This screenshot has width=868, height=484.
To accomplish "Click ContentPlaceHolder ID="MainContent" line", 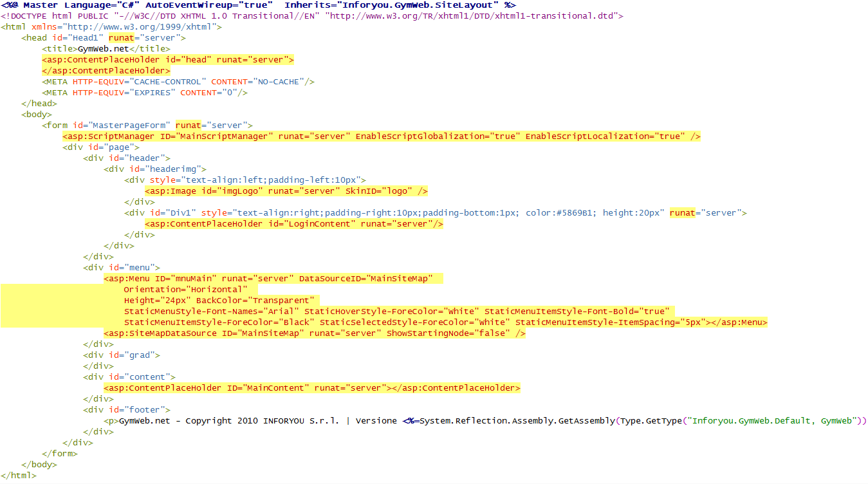I will (312, 387).
